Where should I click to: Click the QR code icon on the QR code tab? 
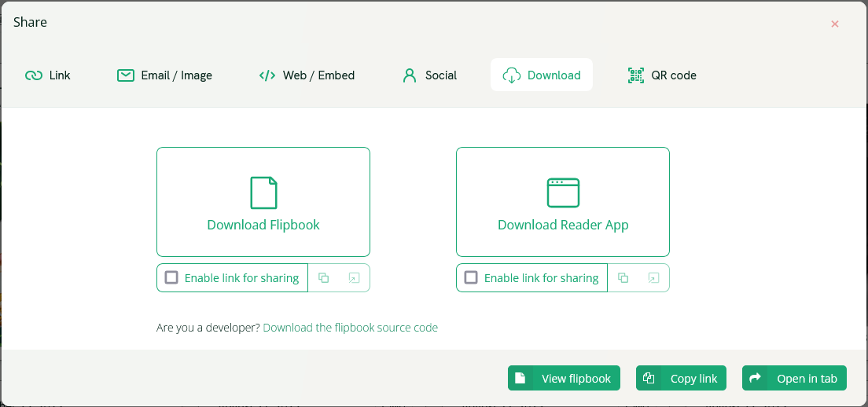point(636,75)
